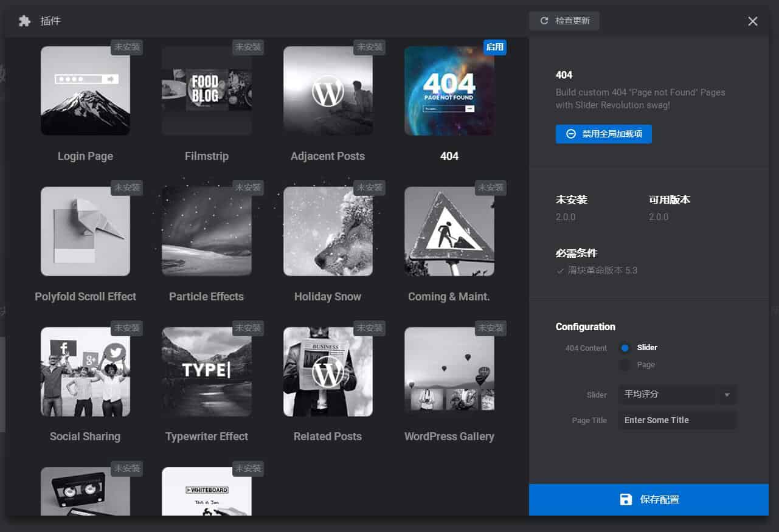Choose the Typewriter Effect addon thumbnail
Screen dimensions: 779x532
(x=207, y=371)
